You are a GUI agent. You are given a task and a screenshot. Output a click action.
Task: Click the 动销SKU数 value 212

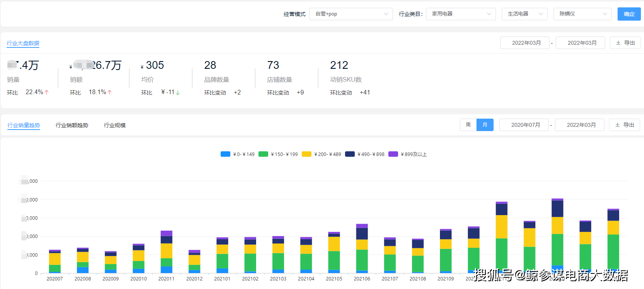point(339,65)
